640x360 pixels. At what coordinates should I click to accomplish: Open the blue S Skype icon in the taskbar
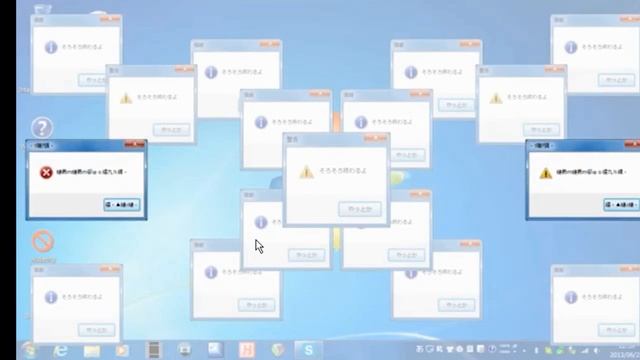(309, 350)
